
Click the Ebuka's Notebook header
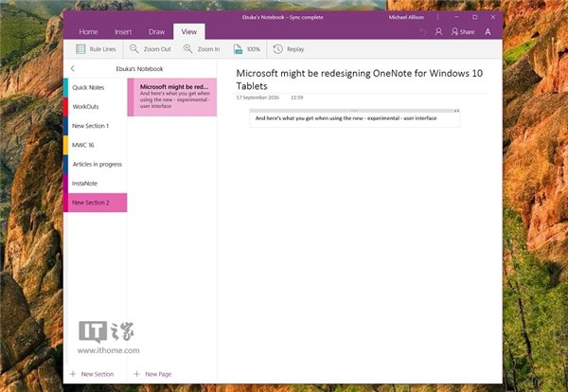tap(139, 69)
